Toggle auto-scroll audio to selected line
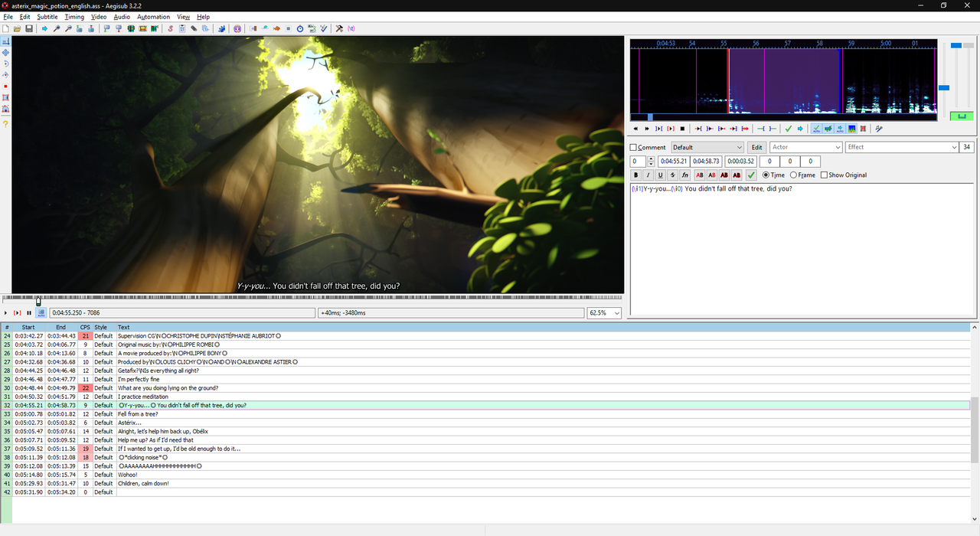The image size is (980, 536). click(840, 129)
